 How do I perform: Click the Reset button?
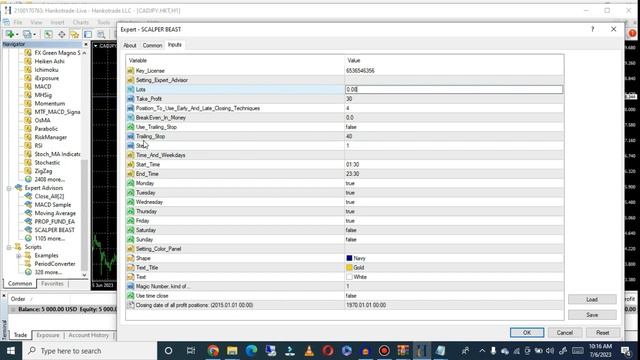602,333
